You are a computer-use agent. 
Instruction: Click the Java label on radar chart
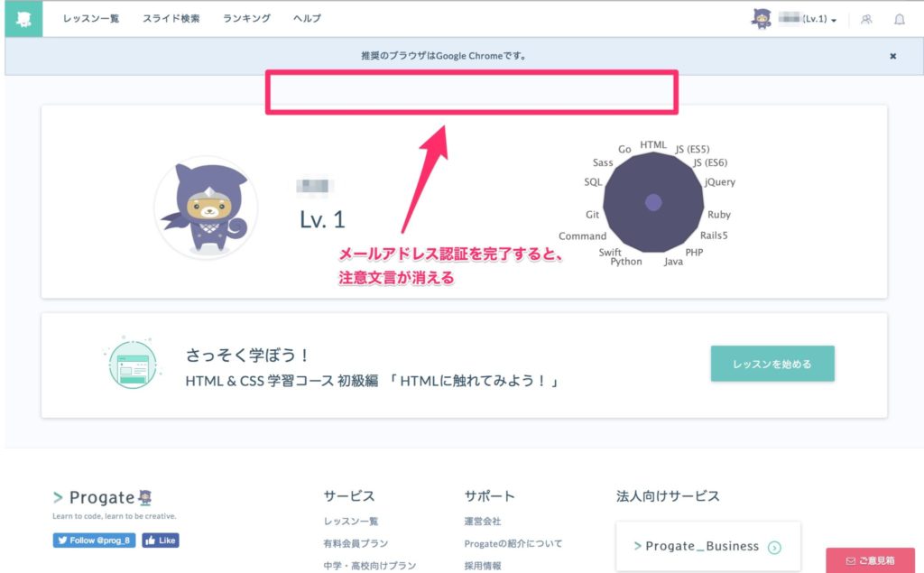(673, 261)
